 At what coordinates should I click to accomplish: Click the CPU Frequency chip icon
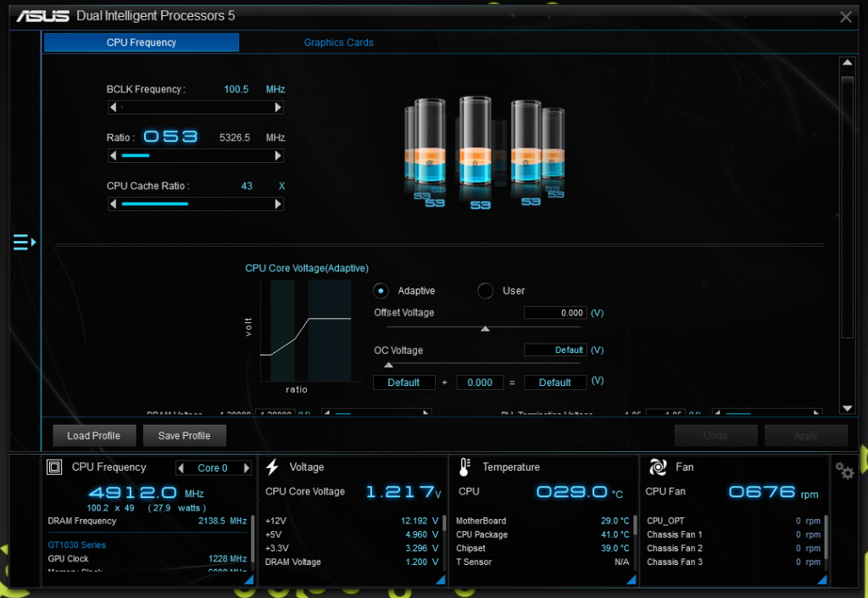(x=54, y=467)
